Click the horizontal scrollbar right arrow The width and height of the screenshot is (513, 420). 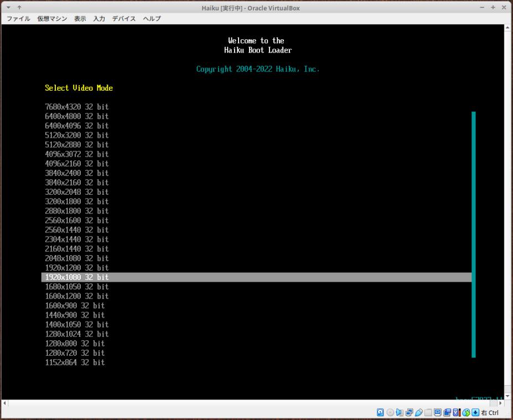[x=500, y=403]
